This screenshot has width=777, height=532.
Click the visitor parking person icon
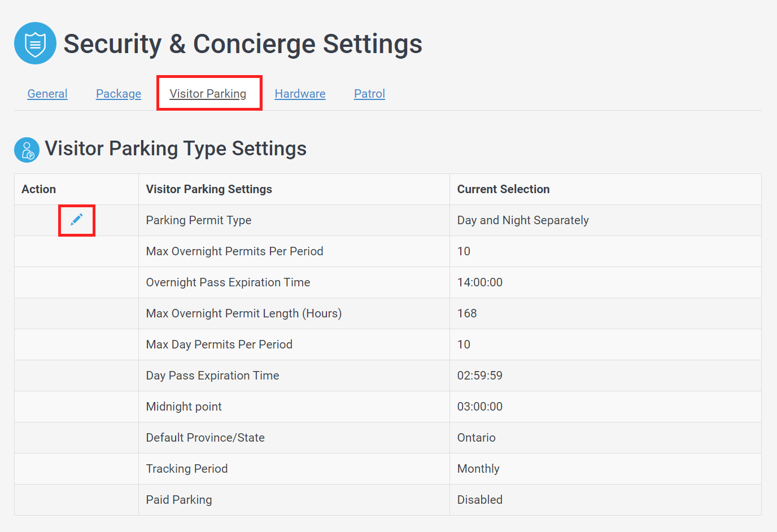[x=27, y=150]
